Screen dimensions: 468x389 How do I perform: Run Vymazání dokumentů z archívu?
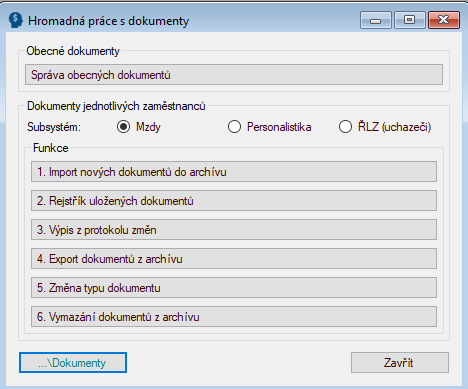(x=234, y=317)
